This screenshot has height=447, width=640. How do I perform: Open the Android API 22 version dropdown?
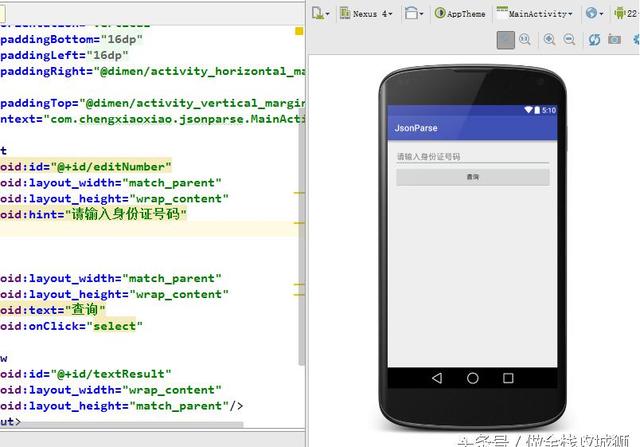pyautogui.click(x=629, y=13)
